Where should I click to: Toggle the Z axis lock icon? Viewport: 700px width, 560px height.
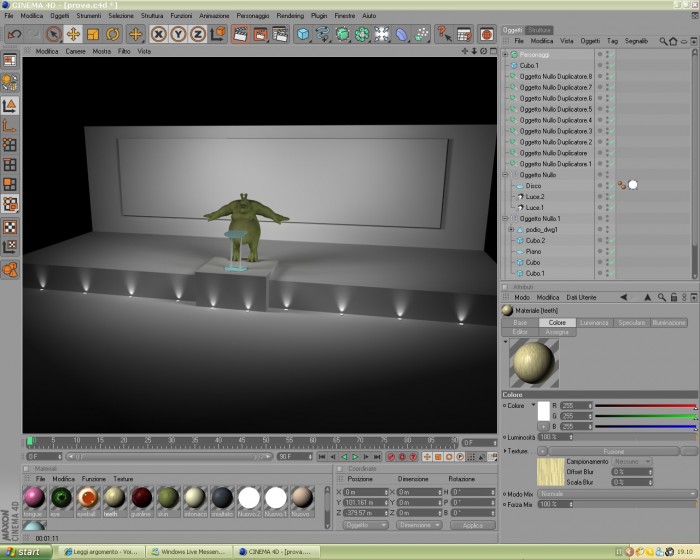(x=198, y=34)
